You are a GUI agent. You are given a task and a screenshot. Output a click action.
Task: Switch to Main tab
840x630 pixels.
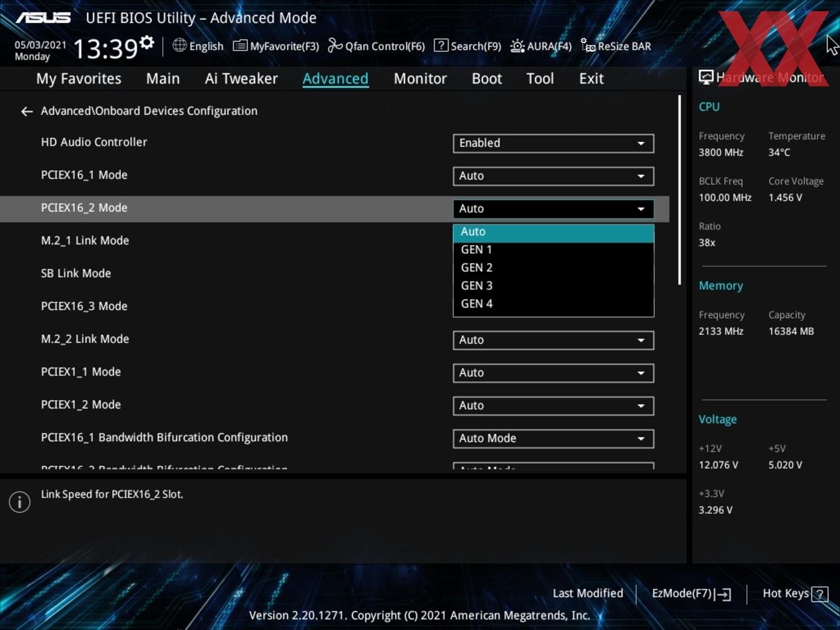coord(163,78)
